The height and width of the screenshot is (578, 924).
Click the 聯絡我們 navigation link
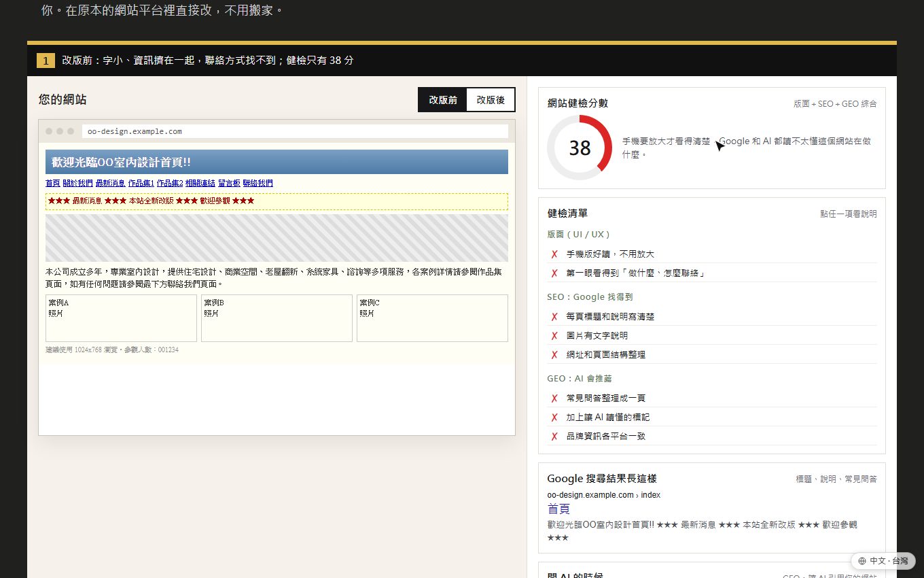257,183
